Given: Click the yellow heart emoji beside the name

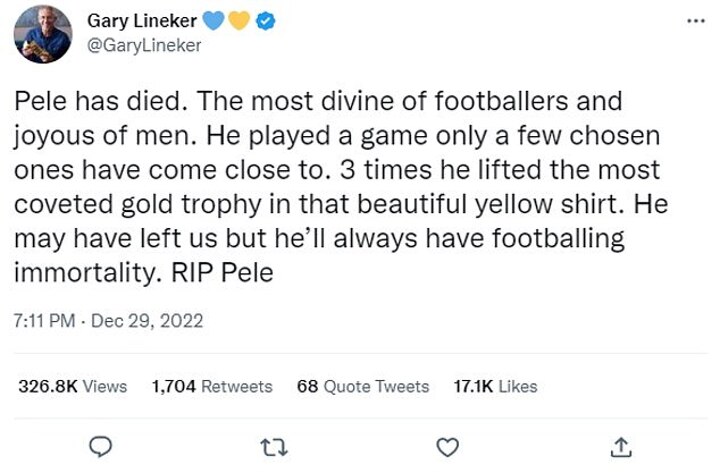Looking at the screenshot, I should click(x=235, y=22).
